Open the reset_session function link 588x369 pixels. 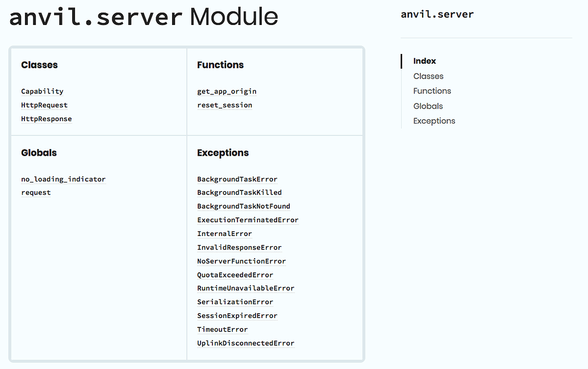pos(224,105)
